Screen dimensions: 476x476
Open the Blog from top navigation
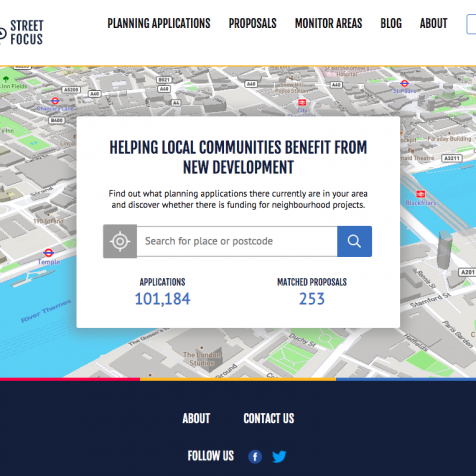point(391,23)
